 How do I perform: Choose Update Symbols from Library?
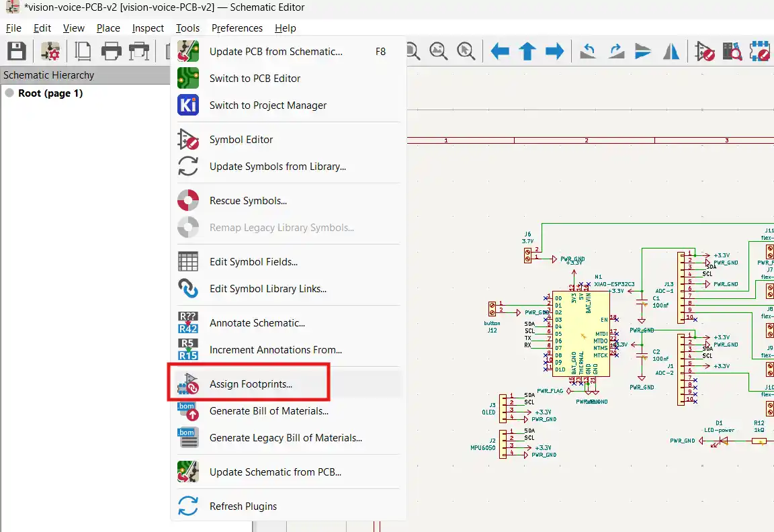point(288,167)
